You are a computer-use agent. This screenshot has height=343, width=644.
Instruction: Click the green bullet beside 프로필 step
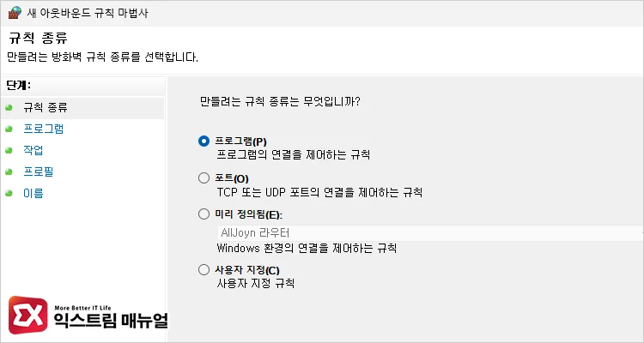coord(9,172)
